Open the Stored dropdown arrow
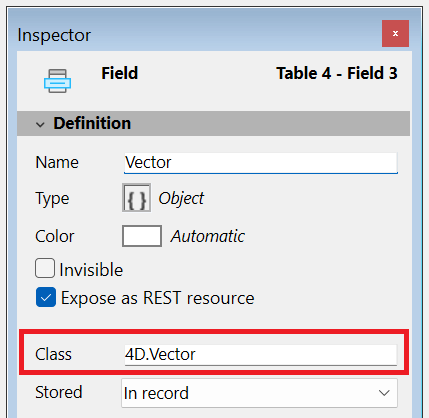This screenshot has height=418, width=429. (384, 393)
